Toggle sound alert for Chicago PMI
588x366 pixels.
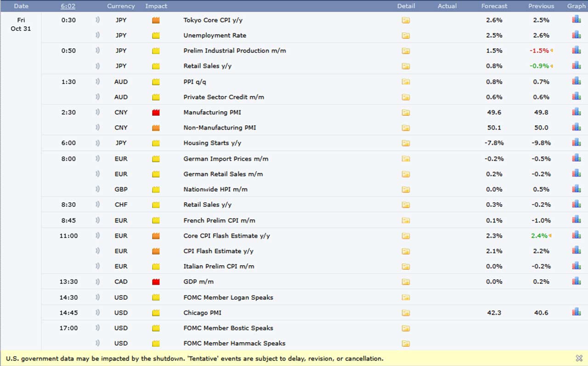pos(97,313)
